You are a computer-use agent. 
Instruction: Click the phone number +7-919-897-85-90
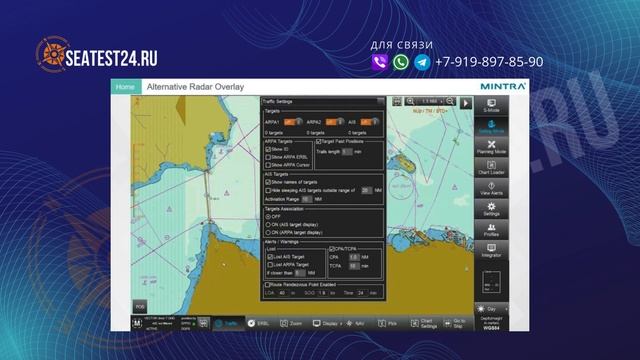[x=489, y=62]
